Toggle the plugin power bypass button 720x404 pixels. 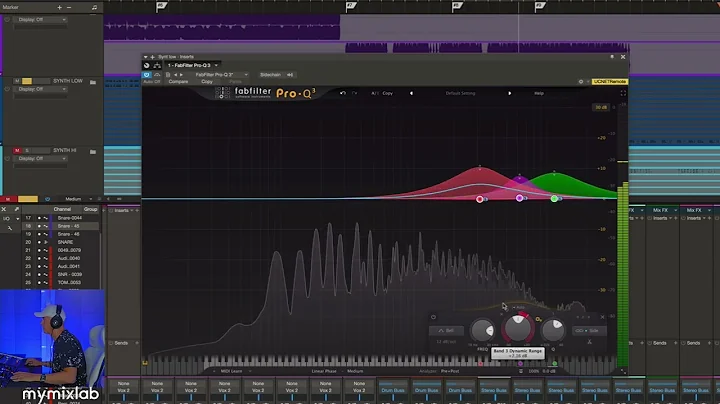point(146,75)
